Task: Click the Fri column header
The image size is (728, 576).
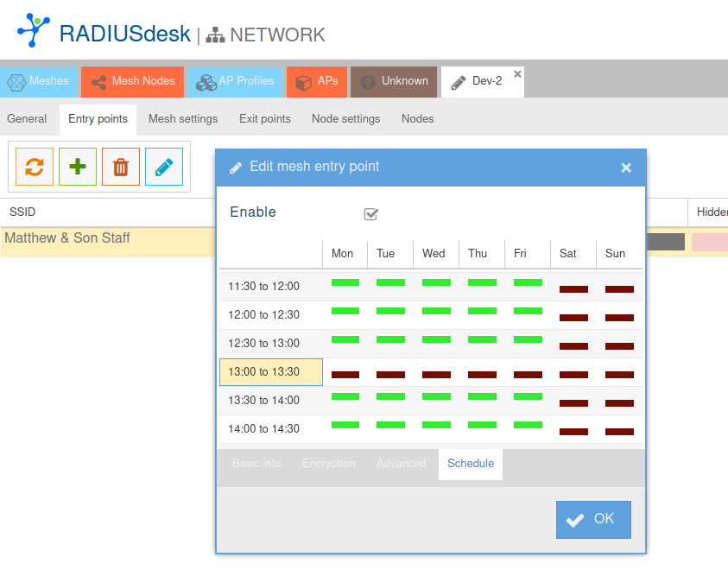Action: [x=520, y=253]
